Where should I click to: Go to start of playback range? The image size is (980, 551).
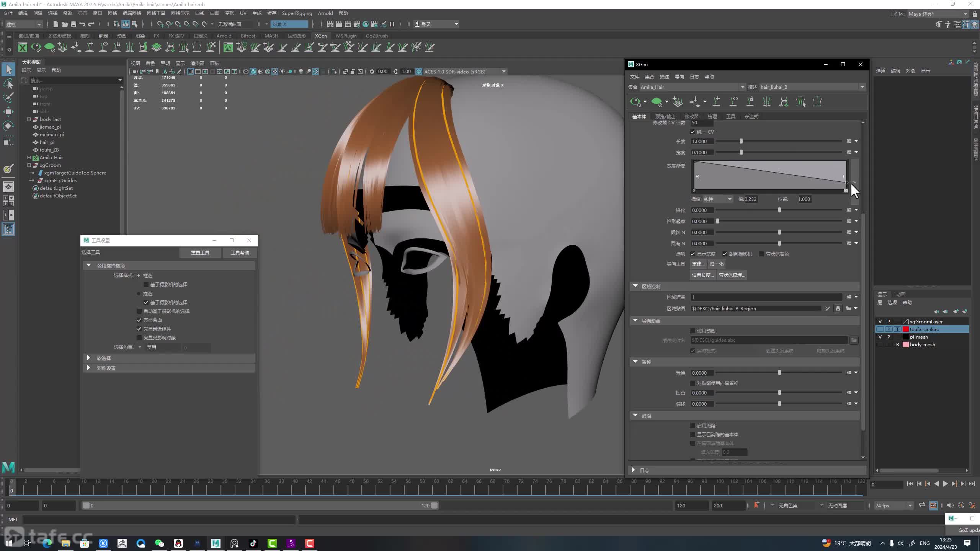(x=910, y=484)
